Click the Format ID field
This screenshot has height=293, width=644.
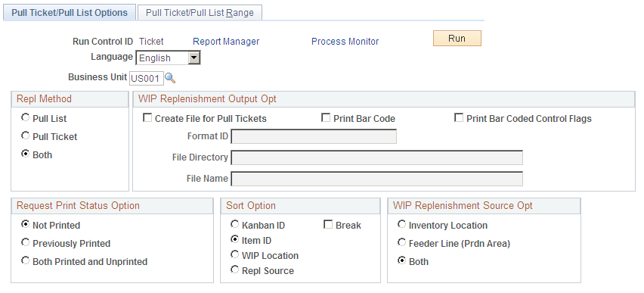pyautogui.click(x=314, y=136)
